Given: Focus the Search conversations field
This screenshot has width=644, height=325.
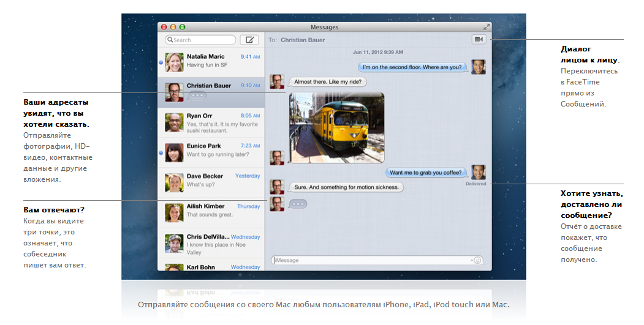Looking at the screenshot, I should [x=200, y=40].
